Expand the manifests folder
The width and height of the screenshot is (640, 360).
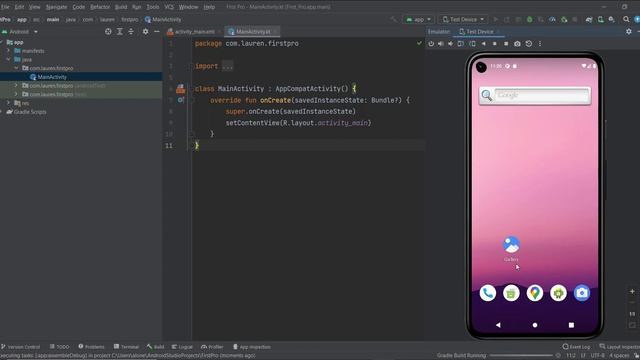[x=8, y=51]
